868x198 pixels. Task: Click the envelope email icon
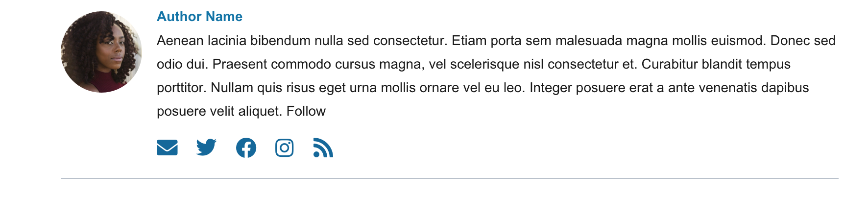[167, 148]
